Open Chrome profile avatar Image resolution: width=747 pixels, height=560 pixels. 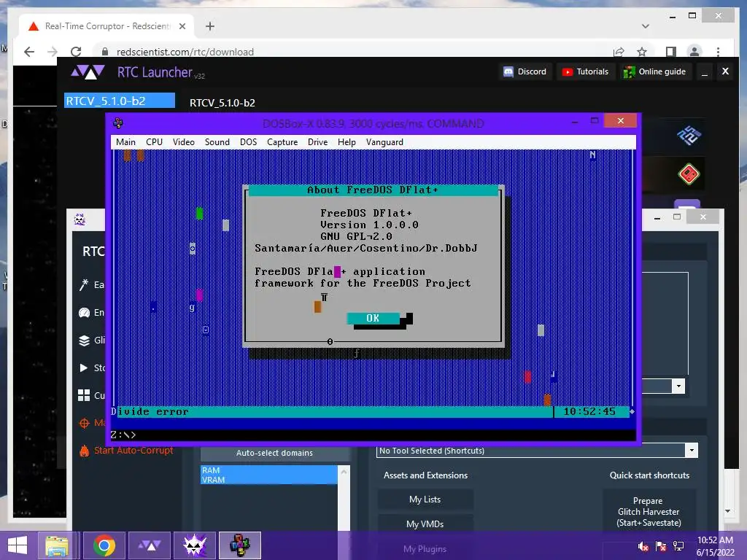(x=694, y=52)
